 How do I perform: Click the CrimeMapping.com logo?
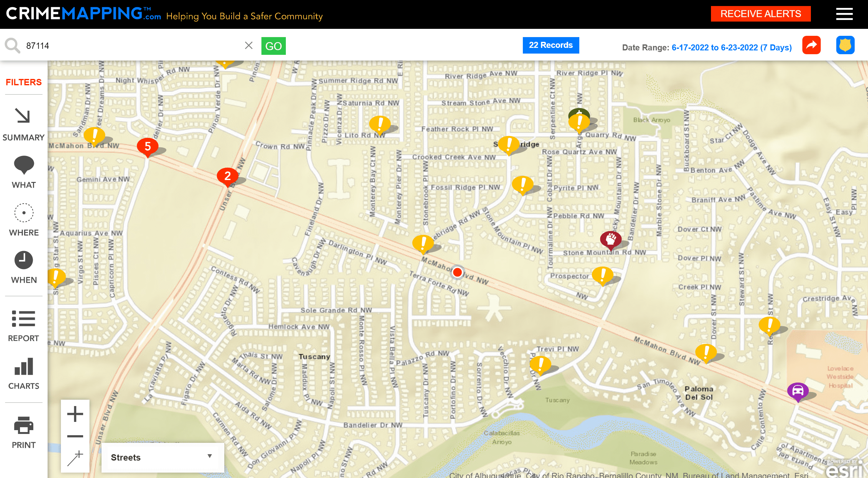83,13
